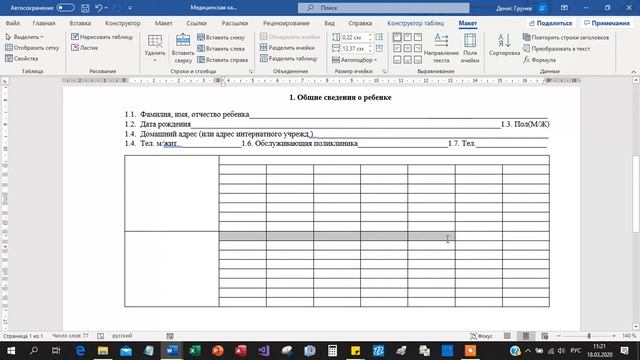
Task: Open Cell Size dialog launcher
Action: click(384, 71)
